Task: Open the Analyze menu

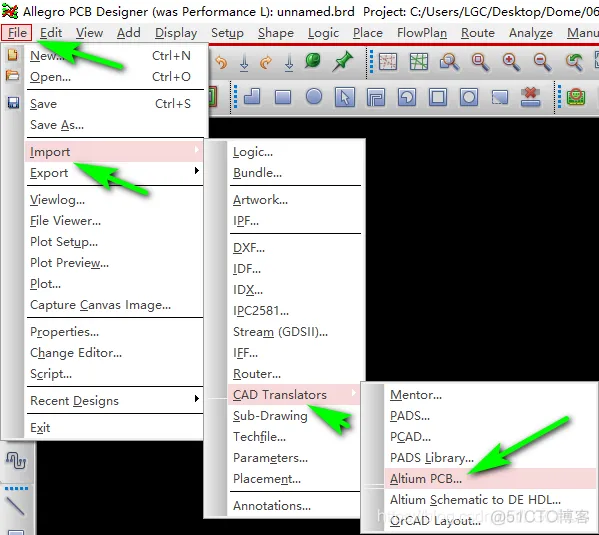Action: 531,33
